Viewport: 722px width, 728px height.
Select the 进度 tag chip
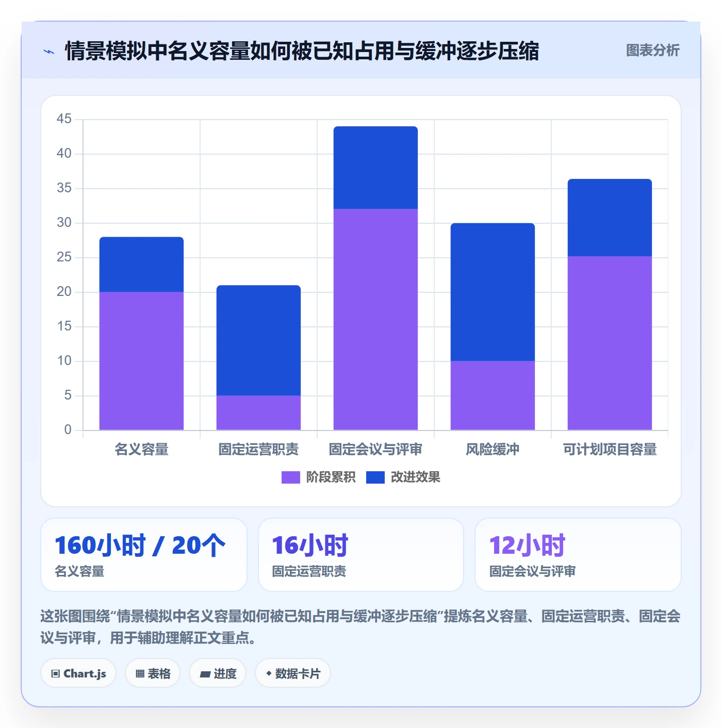pyautogui.click(x=218, y=673)
